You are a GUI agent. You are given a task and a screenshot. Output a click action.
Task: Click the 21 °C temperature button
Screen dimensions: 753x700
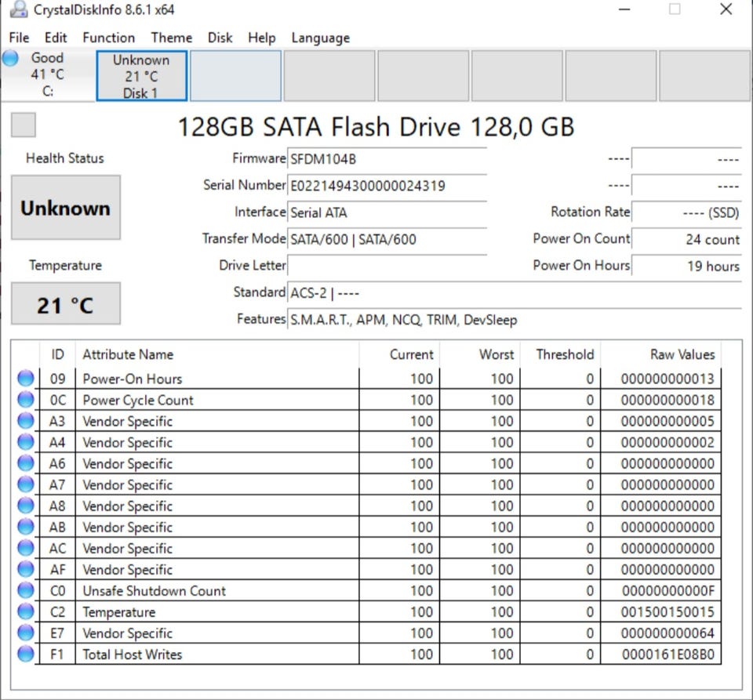pyautogui.click(x=66, y=304)
